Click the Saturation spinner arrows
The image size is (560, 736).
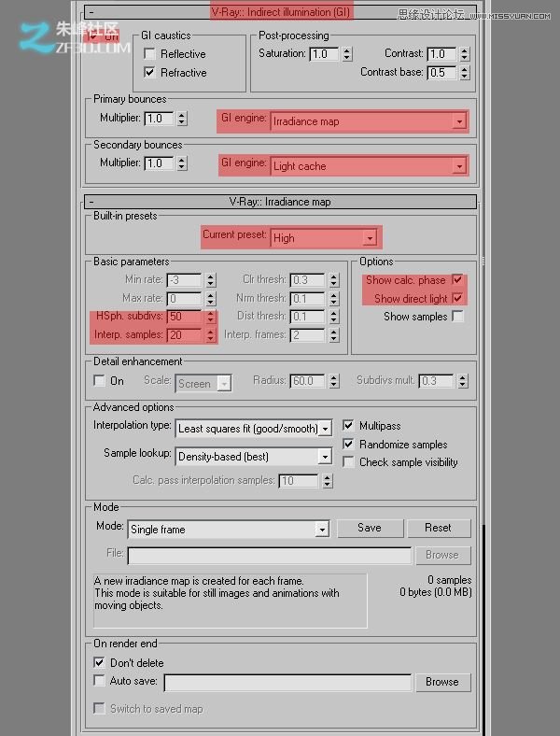coord(347,54)
